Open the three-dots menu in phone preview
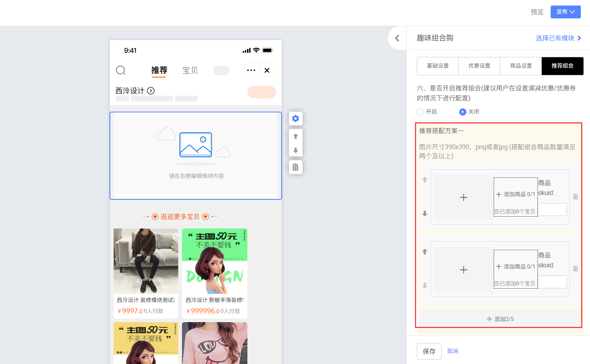This screenshot has width=590, height=364. click(x=251, y=70)
